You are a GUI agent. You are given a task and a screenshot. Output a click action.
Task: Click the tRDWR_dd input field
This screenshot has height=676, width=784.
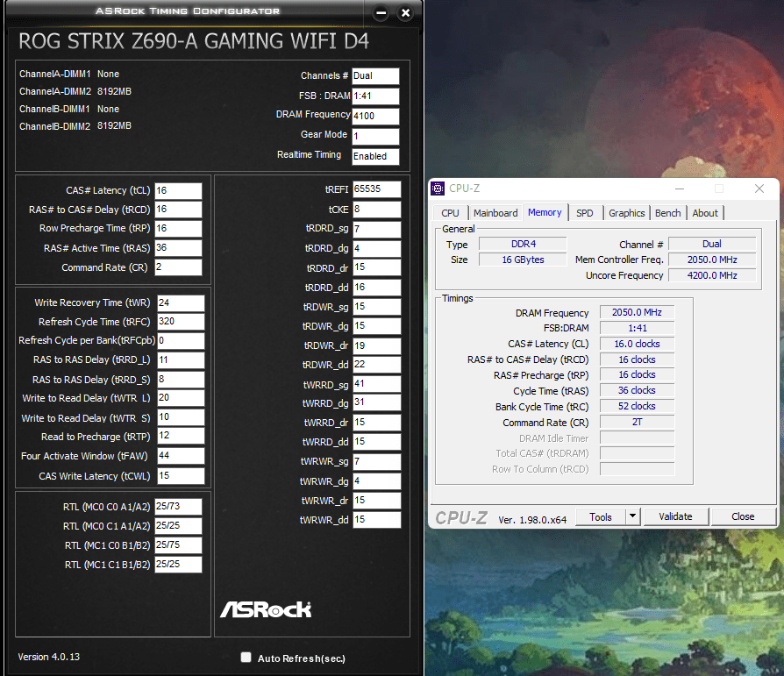click(x=376, y=365)
